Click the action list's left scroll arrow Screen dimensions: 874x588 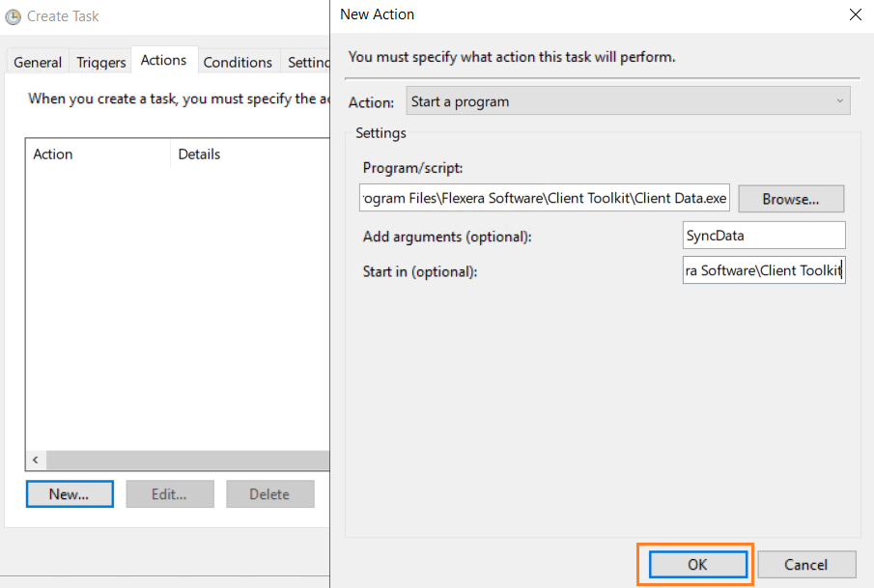(36, 461)
